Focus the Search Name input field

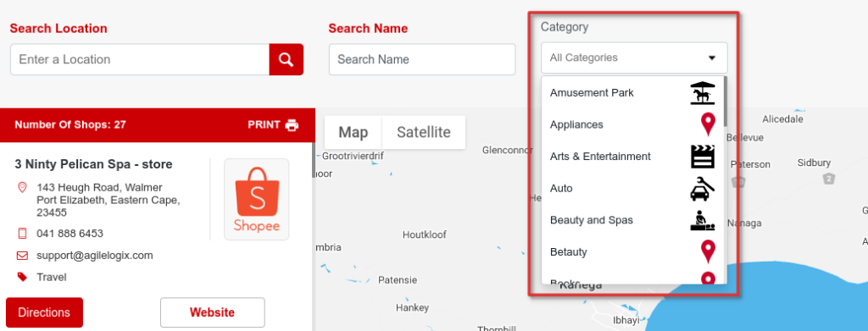click(x=422, y=59)
